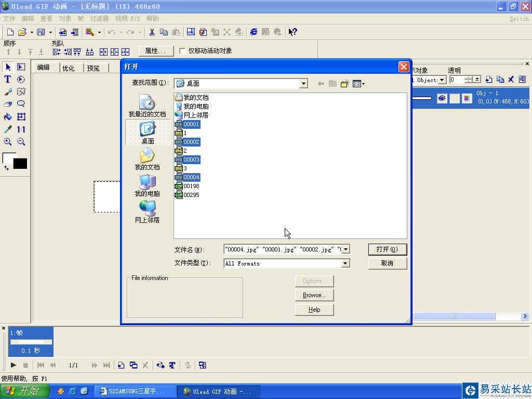The height and width of the screenshot is (399, 532).
Task: Select the Crop/Transform tool
Action: tap(21, 117)
